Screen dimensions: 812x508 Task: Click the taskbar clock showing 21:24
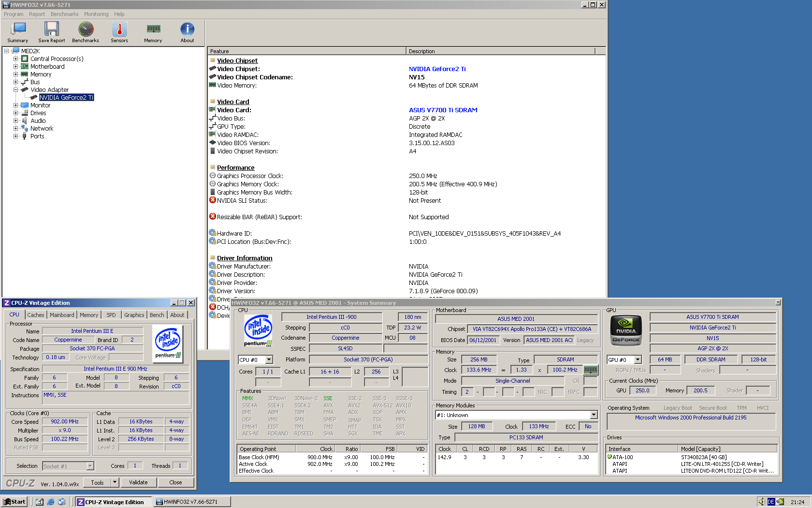[797, 502]
